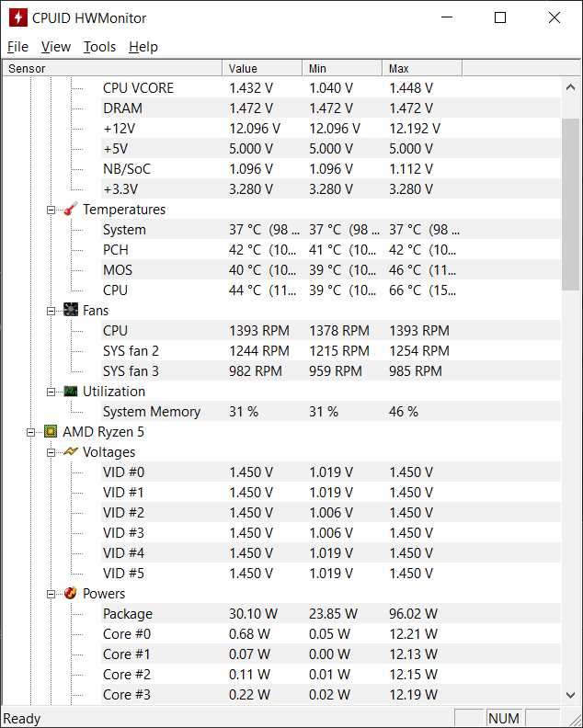Select the CPU VCORE row
Image resolution: width=583 pixels, height=728 pixels.
coord(330,87)
